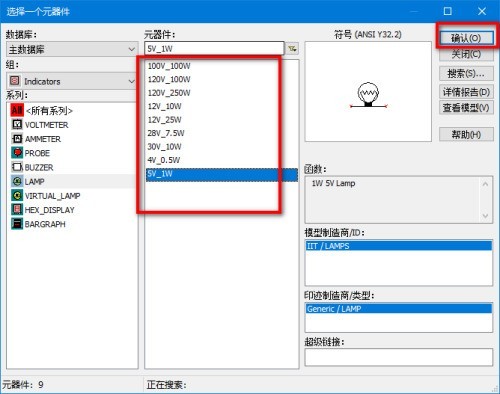
Task: Show all series via red All icon
Action: (x=17, y=110)
